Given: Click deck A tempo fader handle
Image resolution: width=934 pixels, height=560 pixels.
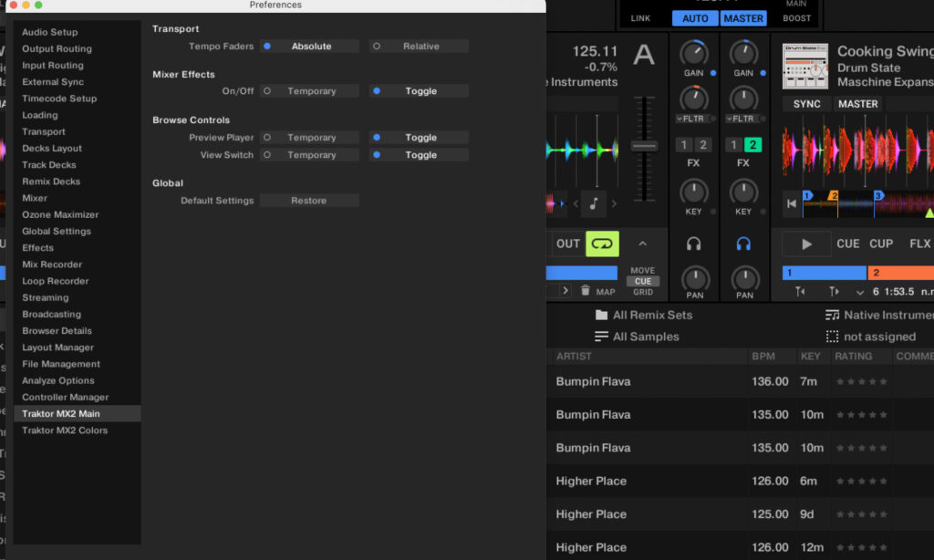Looking at the screenshot, I should pos(645,146).
